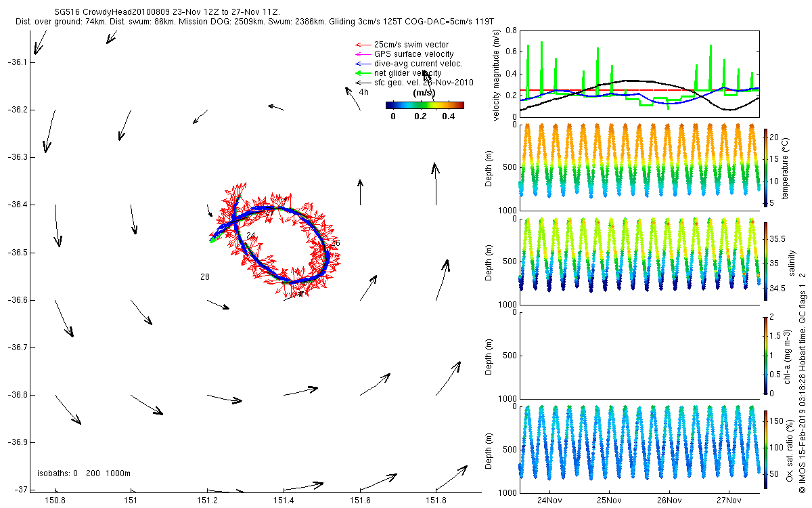Screen dimensions: 812x508
Task: Select the "dive-avg current veloc." legend label
Action: coord(418,64)
